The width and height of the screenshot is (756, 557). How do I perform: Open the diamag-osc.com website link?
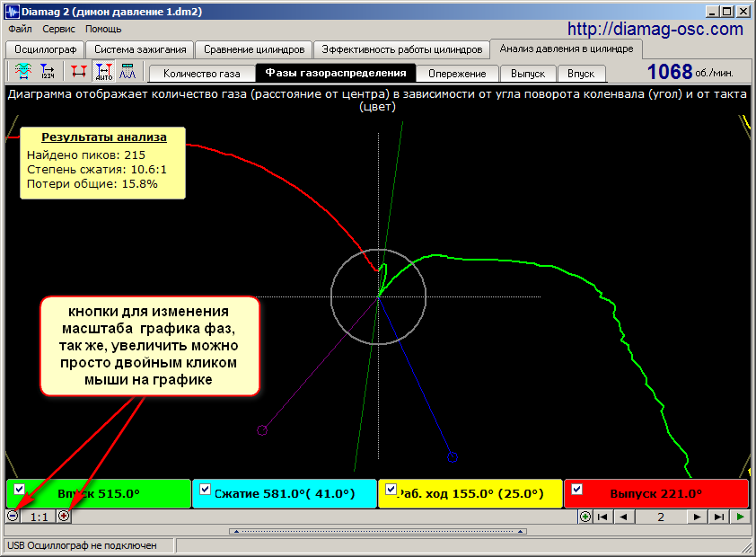[655, 29]
